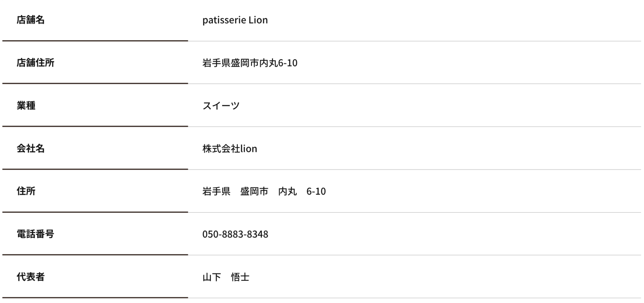Click the store address 岩手県盛岡市内丸6-10
Screen dimensions: 644x303
(x=250, y=63)
